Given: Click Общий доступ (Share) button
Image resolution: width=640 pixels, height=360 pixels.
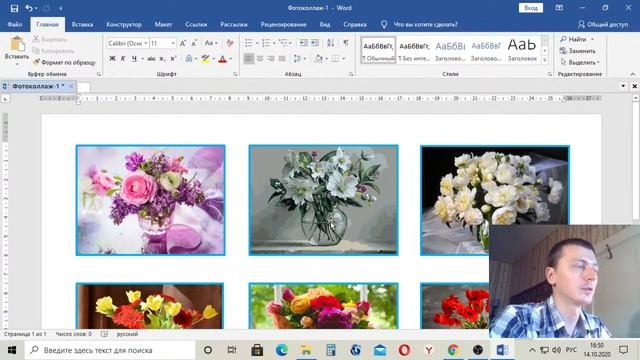Looking at the screenshot, I should coord(603,24).
